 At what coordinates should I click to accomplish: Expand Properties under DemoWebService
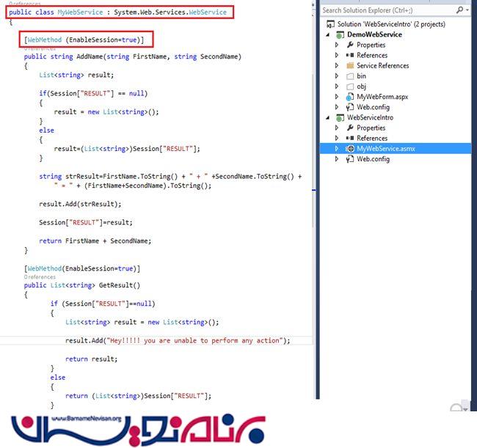(x=337, y=45)
